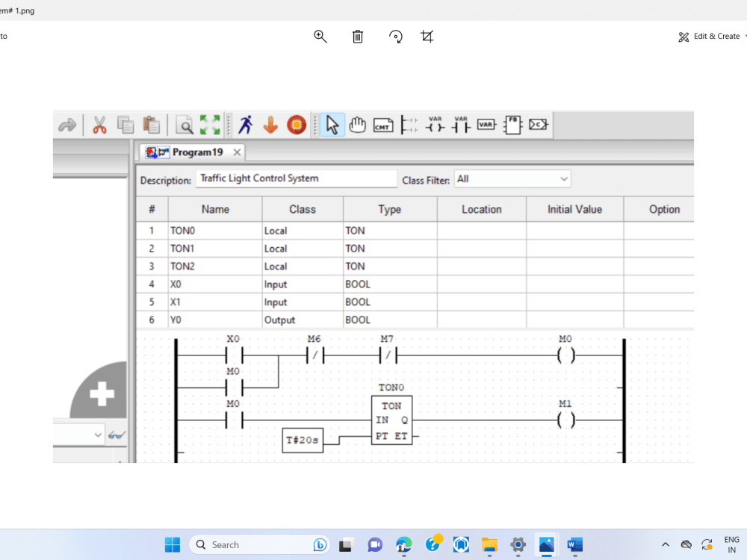
Task: Click the Traffic Light Control System description field
Action: coord(295,178)
